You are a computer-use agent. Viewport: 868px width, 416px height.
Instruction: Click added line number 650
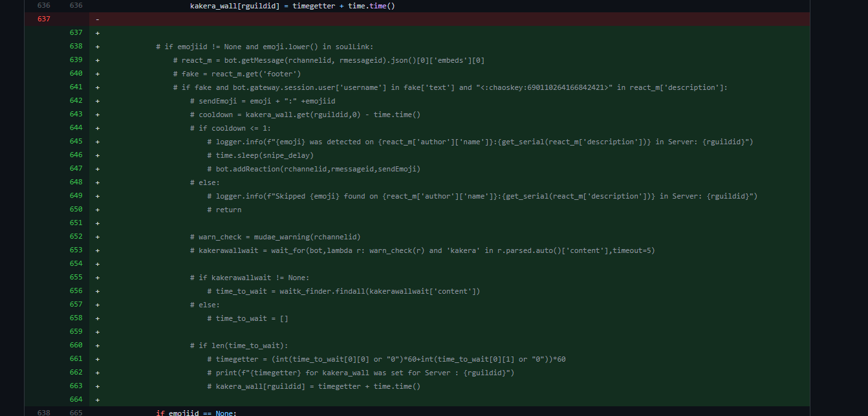76,210
